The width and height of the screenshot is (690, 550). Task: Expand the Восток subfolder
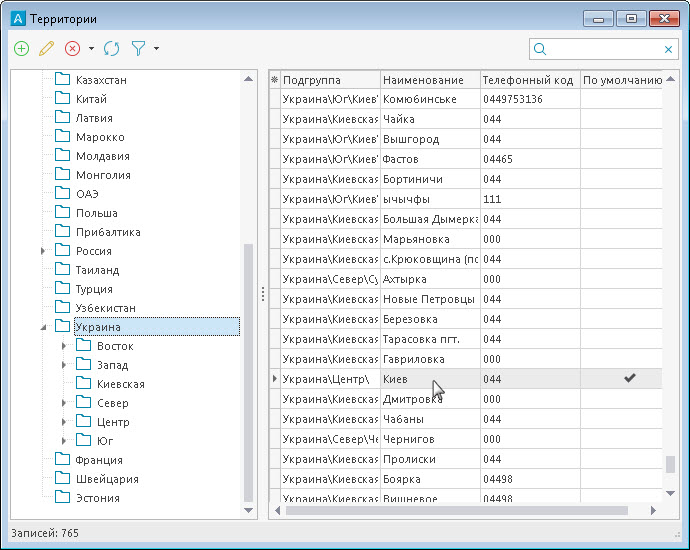64,346
